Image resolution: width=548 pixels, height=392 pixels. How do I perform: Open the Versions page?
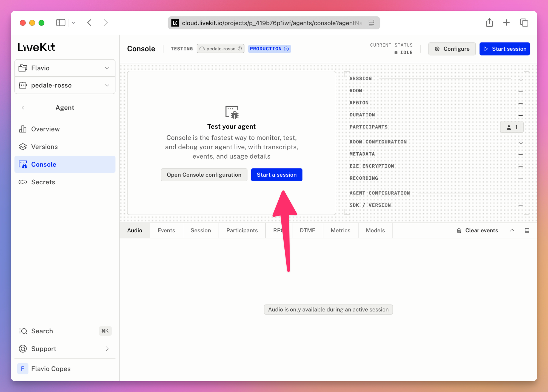click(65, 147)
